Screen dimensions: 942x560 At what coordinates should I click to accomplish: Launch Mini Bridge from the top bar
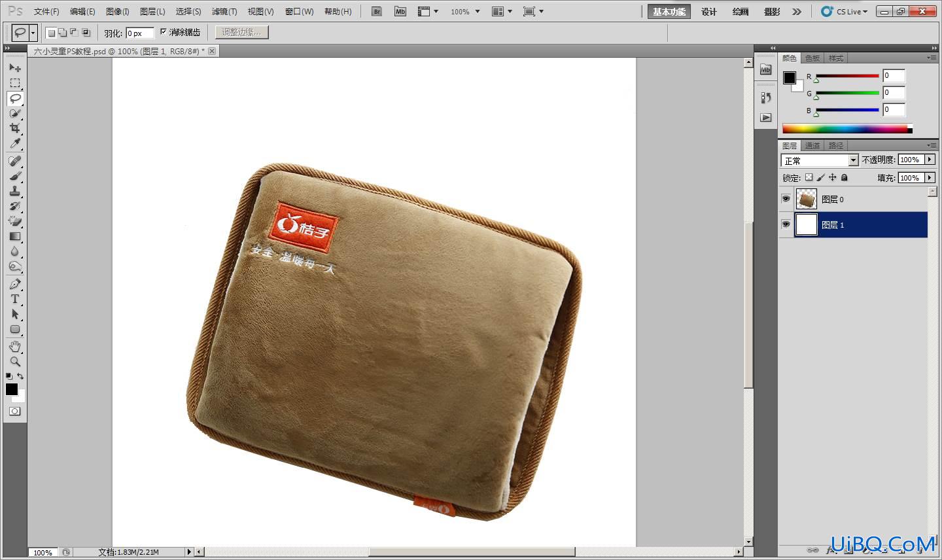[x=400, y=11]
